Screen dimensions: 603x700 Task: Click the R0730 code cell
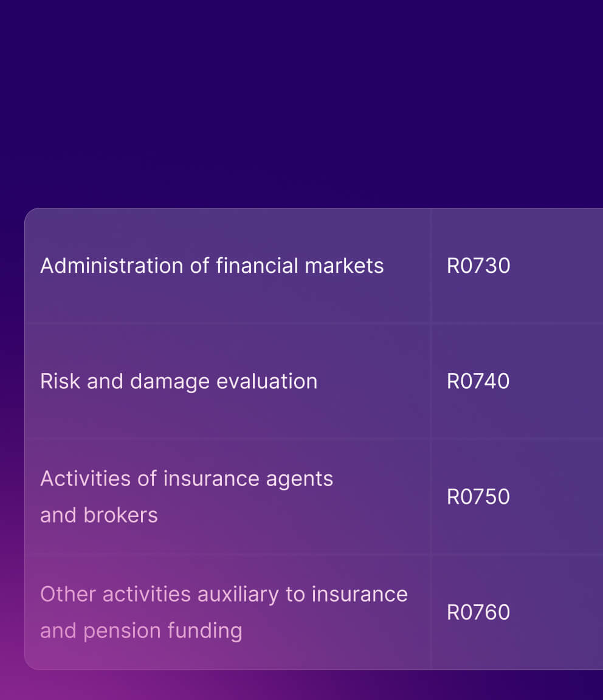[478, 266]
